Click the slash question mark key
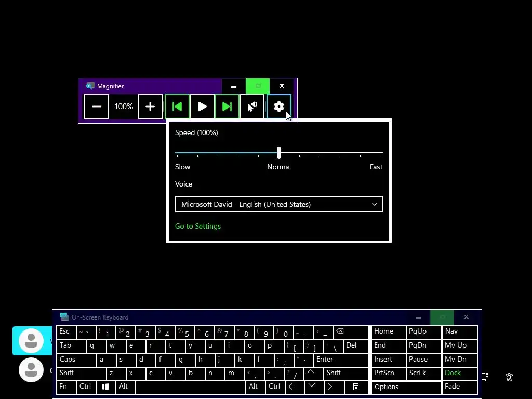This screenshot has height=399, width=532. pyautogui.click(x=294, y=374)
